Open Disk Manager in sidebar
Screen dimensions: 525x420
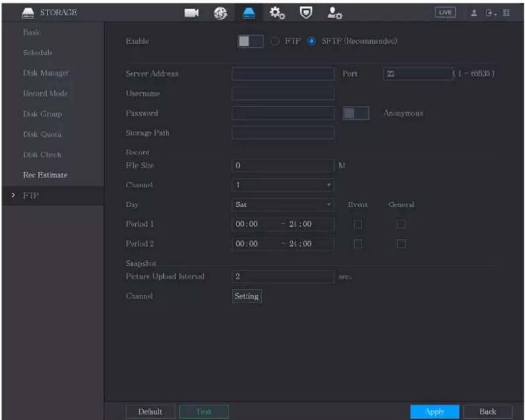pos(46,73)
